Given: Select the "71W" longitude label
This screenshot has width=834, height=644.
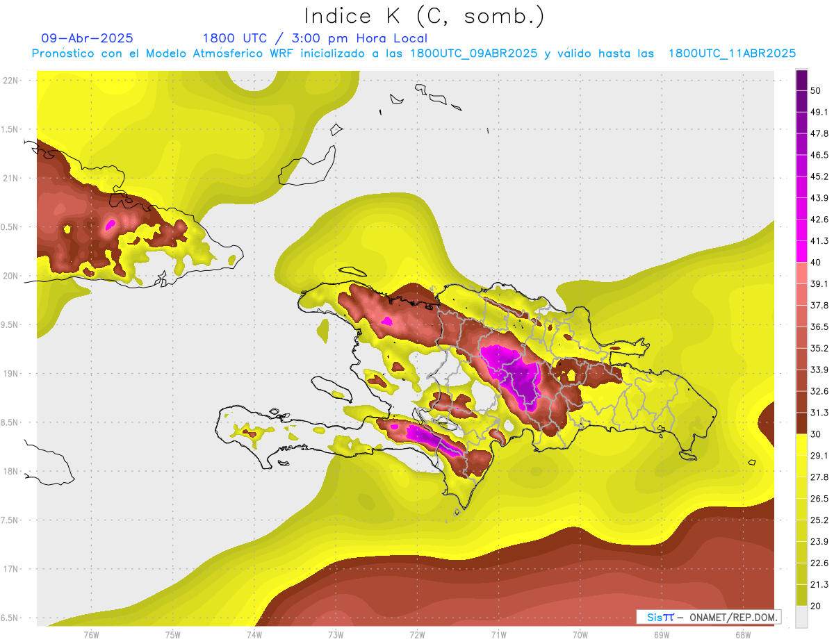Looking at the screenshot, I should tap(498, 634).
